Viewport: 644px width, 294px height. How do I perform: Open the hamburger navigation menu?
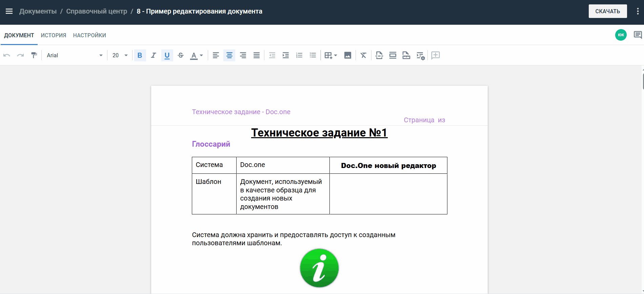click(x=9, y=11)
